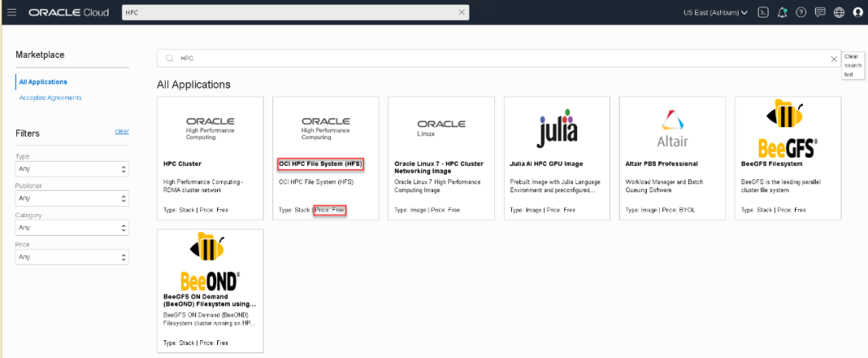This screenshot has height=358, width=868.
Task: Open Oracle Linux 7 HPC Cluster Networking Image
Action: coord(439,167)
